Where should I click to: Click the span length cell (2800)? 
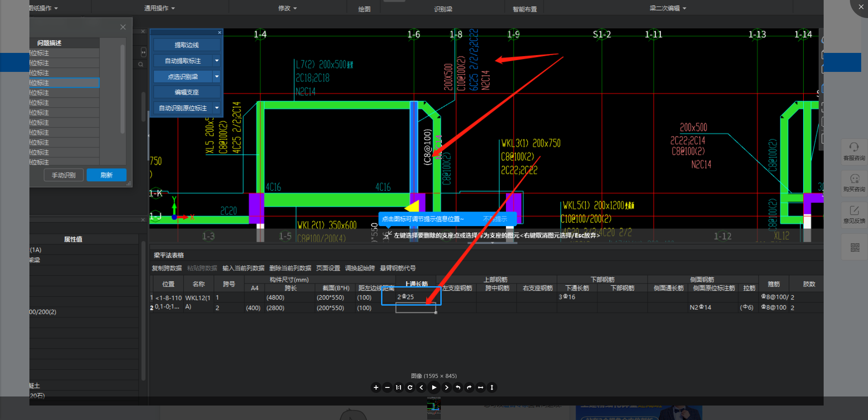[x=290, y=308]
